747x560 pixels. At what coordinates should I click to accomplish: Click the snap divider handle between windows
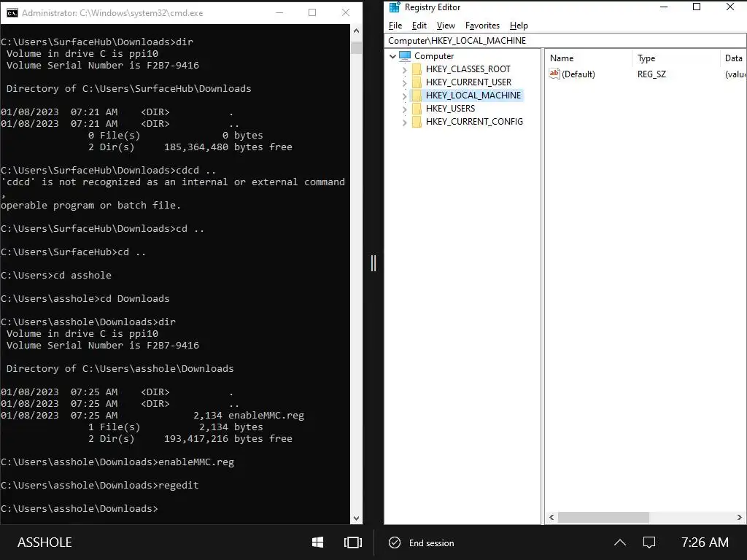373,262
